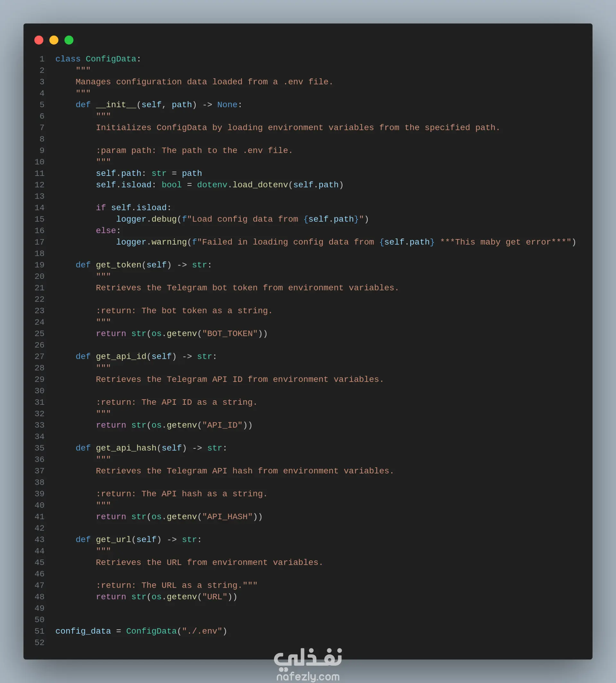Click the yellow minimize window dot
Screen dimensions: 616x683
click(54, 40)
